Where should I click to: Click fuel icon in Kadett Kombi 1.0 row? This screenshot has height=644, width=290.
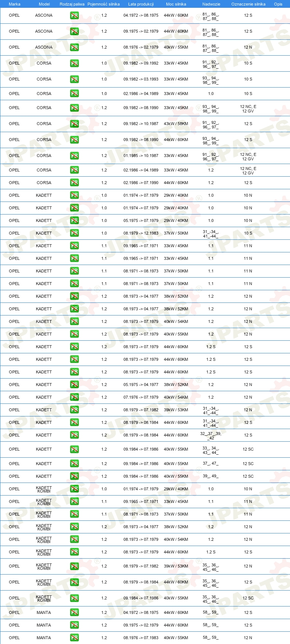point(74,489)
